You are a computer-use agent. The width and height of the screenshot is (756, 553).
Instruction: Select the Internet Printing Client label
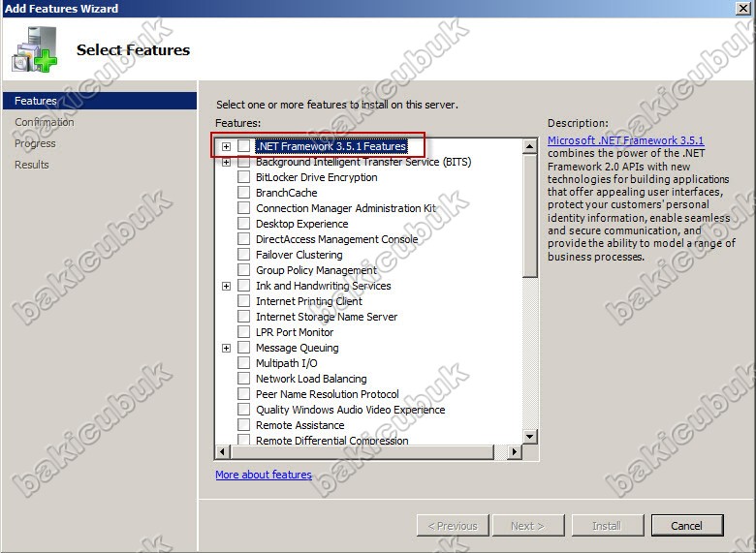coord(309,301)
